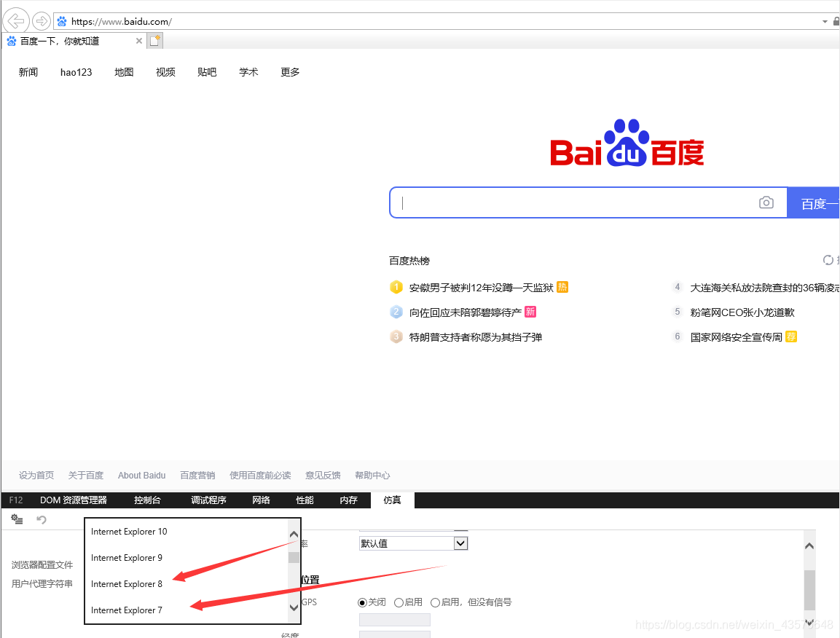Image resolution: width=840 pixels, height=638 pixels.
Task: Switch to 性能 tab
Action: coord(305,500)
